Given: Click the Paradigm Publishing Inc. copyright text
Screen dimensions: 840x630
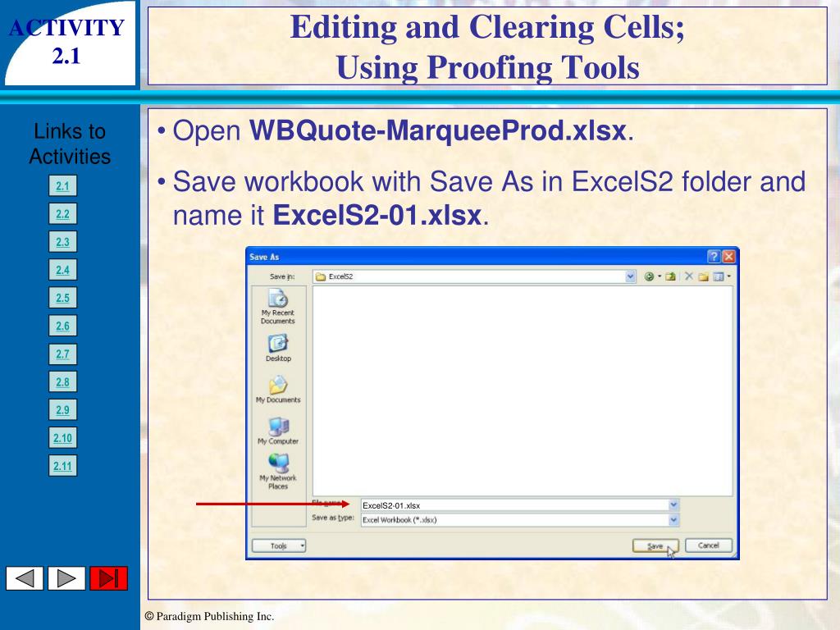Looking at the screenshot, I should (209, 616).
